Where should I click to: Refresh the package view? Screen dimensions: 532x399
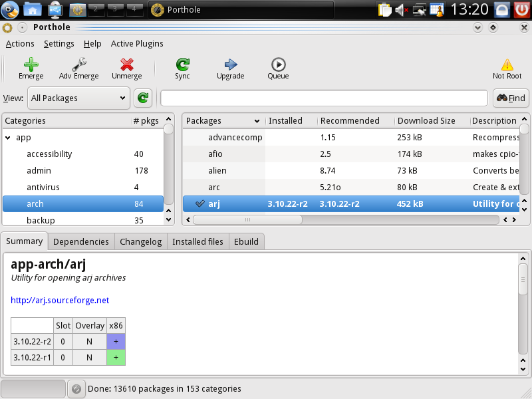(x=143, y=98)
